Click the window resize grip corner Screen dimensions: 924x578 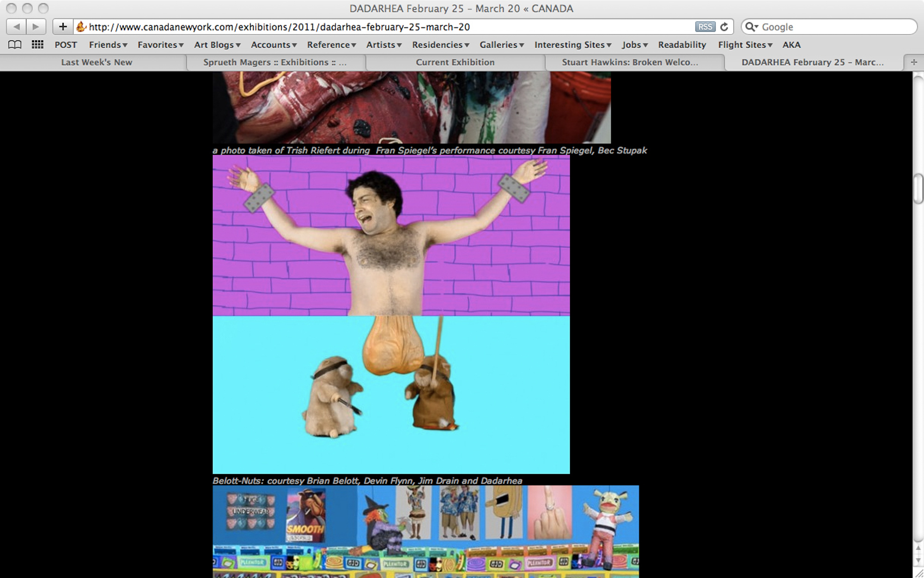click(918, 573)
